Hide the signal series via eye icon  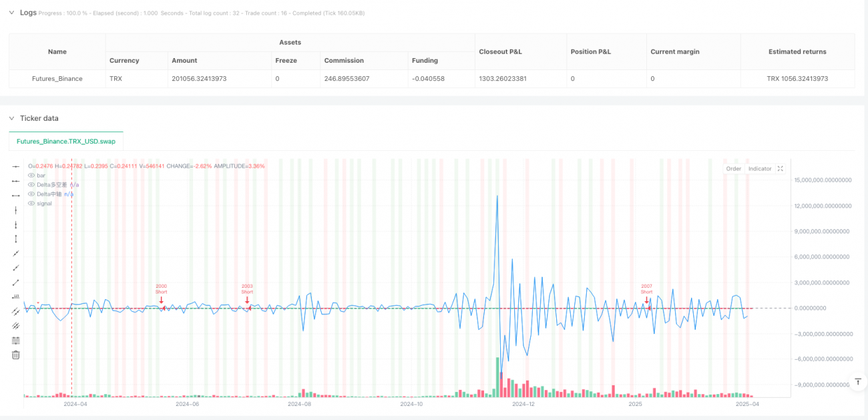coord(31,203)
